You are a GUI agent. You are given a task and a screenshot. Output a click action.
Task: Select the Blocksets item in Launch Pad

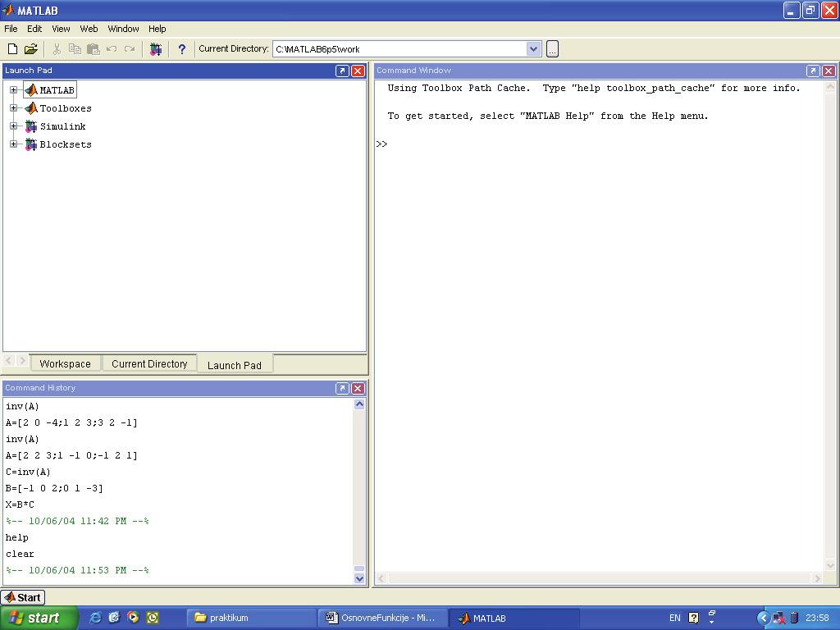58,144
